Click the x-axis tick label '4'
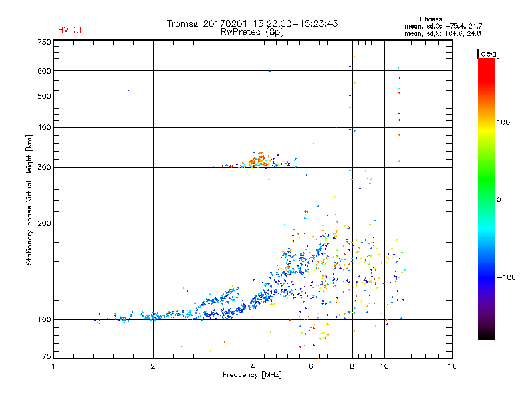 253,366
